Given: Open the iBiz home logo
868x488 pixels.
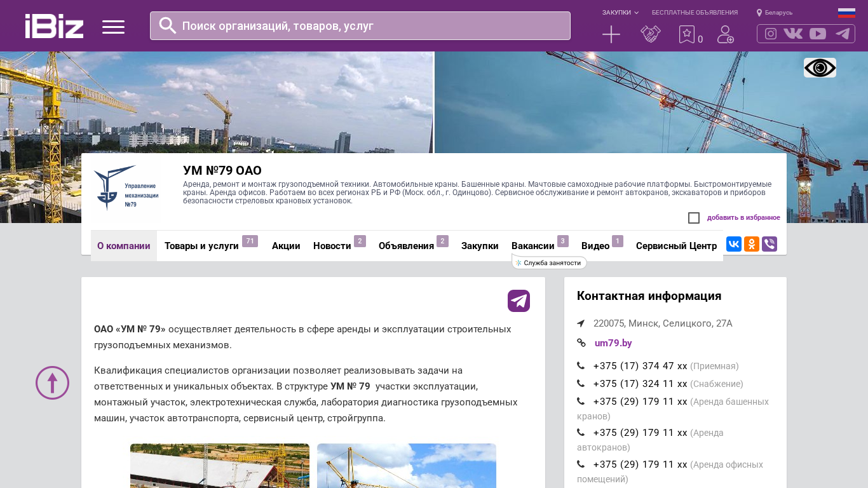Looking at the screenshot, I should [x=54, y=26].
